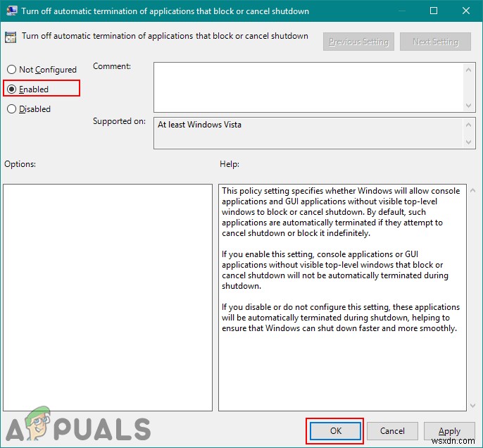Viewport: 483px width, 448px height.
Task: Click Help pane scroll down arrow
Action: [473, 406]
